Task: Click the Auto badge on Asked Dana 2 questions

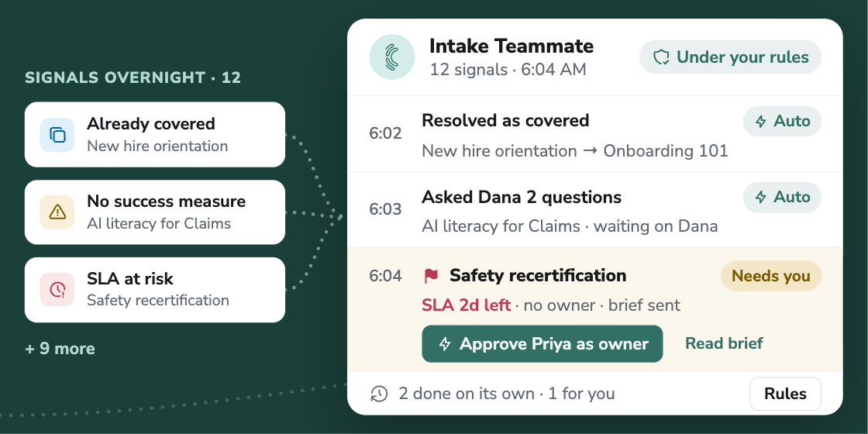Action: (x=782, y=197)
